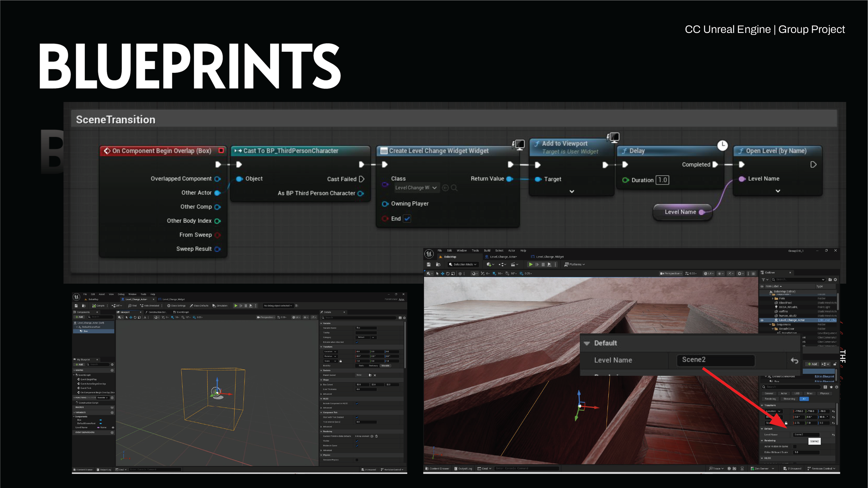
Task: Click the Level Name variable node pin
Action: pos(702,212)
